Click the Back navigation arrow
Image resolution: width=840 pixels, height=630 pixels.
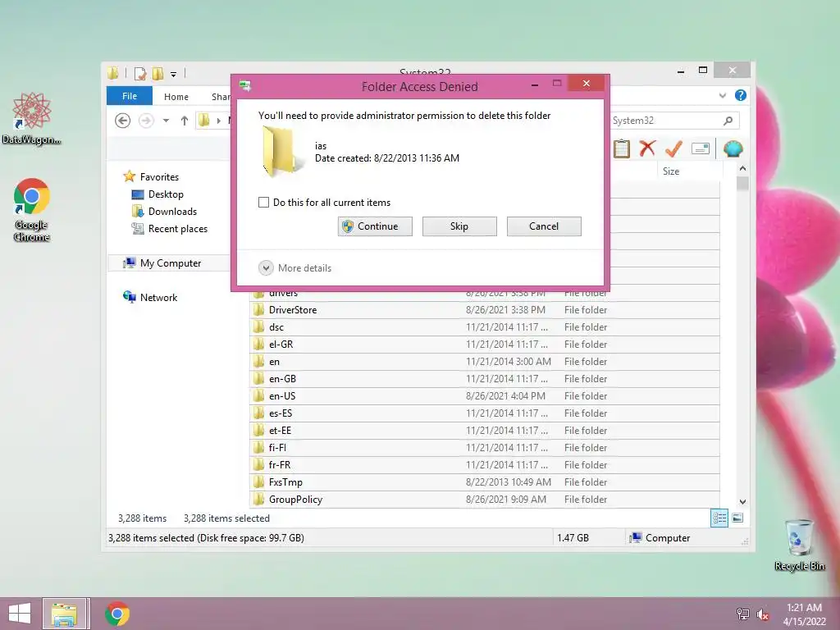coord(123,121)
